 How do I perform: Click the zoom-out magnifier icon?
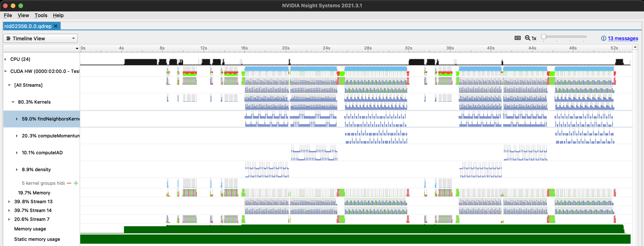pos(528,38)
